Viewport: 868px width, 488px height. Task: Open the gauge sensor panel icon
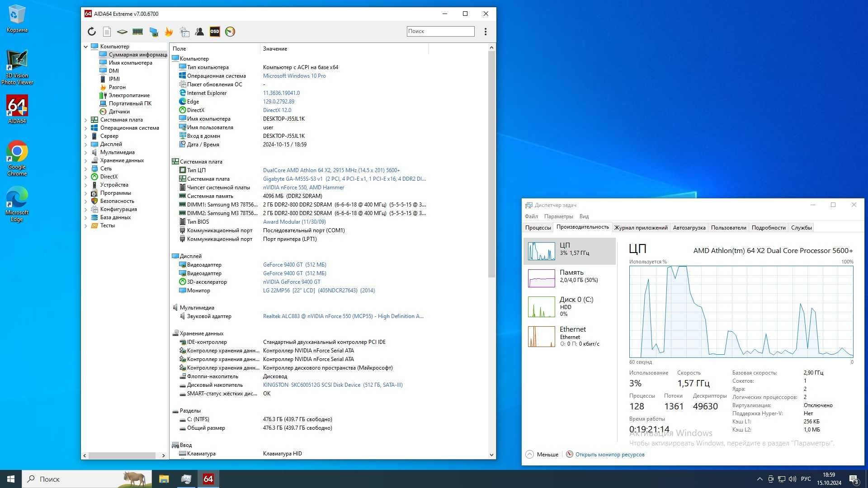pos(230,32)
